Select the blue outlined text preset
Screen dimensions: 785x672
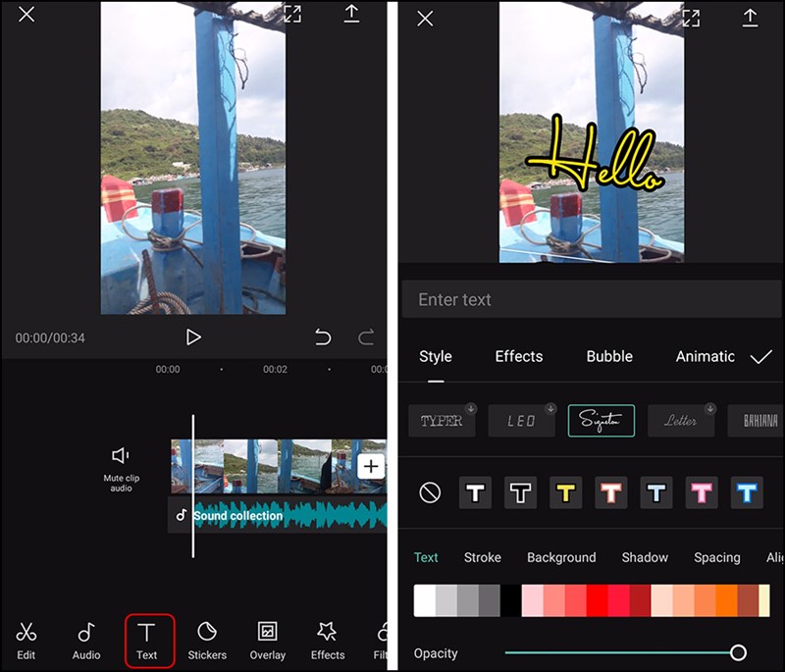click(x=746, y=492)
